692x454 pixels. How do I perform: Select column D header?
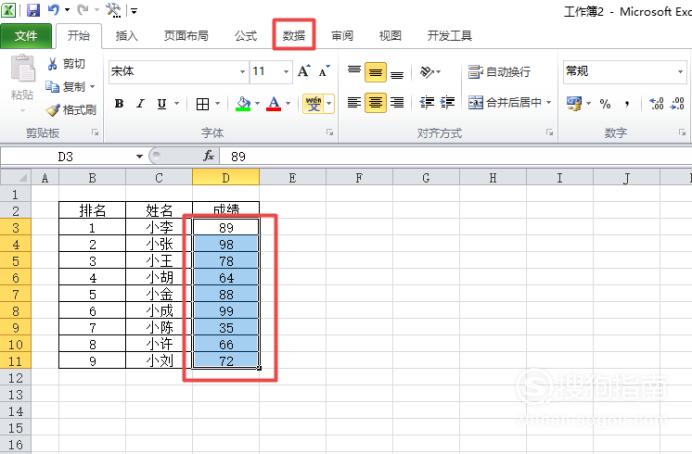[x=226, y=178]
